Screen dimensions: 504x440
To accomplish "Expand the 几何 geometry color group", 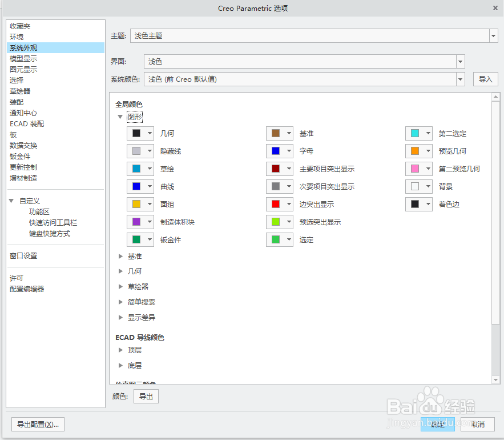I will [x=120, y=271].
